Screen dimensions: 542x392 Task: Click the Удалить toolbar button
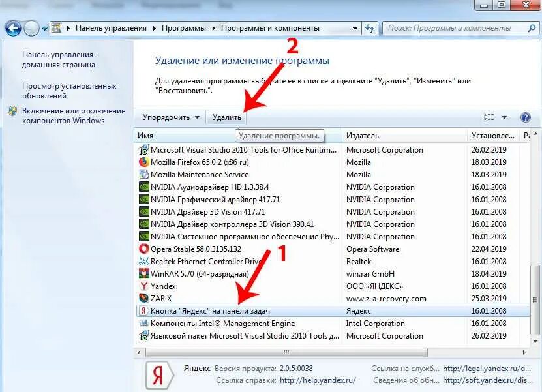pos(226,117)
